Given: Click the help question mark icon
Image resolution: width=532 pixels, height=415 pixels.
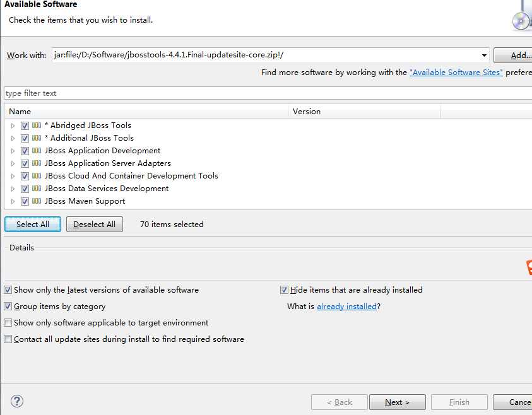Looking at the screenshot, I should (17, 401).
